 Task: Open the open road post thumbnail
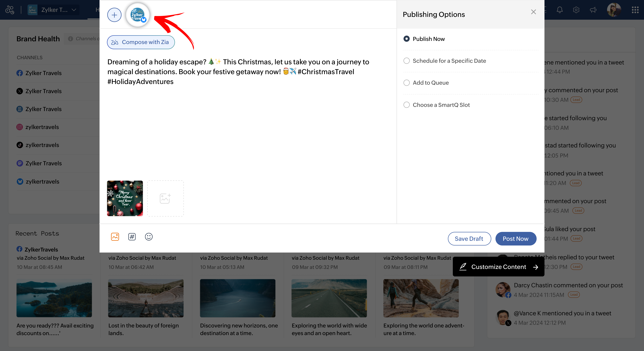coord(329,298)
